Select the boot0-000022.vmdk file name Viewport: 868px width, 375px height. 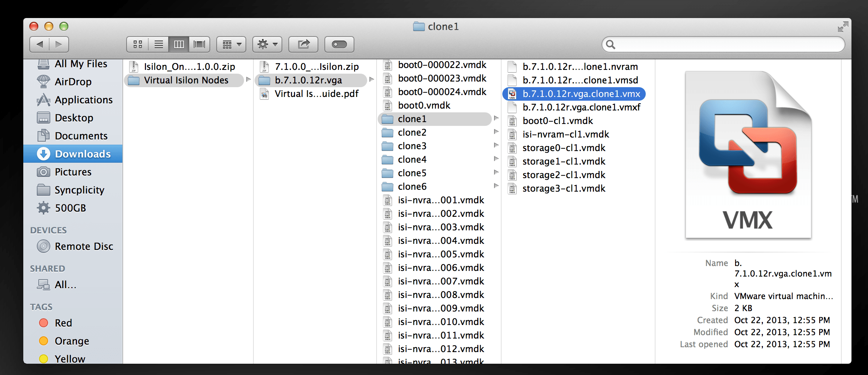(x=442, y=65)
